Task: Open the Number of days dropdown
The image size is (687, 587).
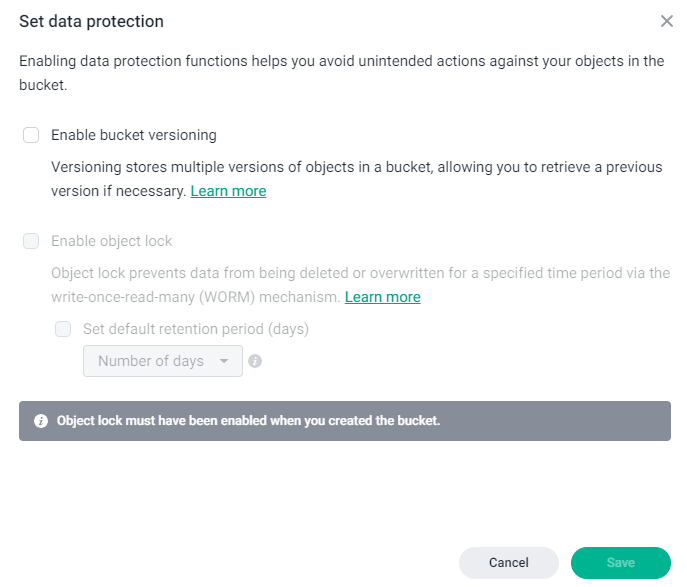Action: [x=163, y=361]
